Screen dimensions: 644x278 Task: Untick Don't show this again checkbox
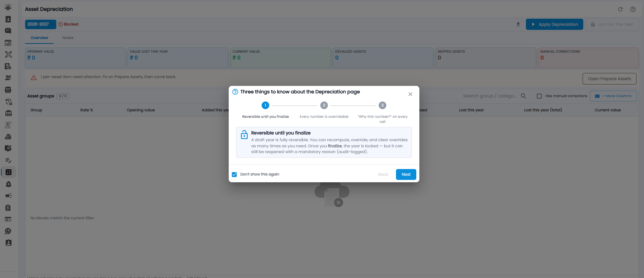pos(234,174)
